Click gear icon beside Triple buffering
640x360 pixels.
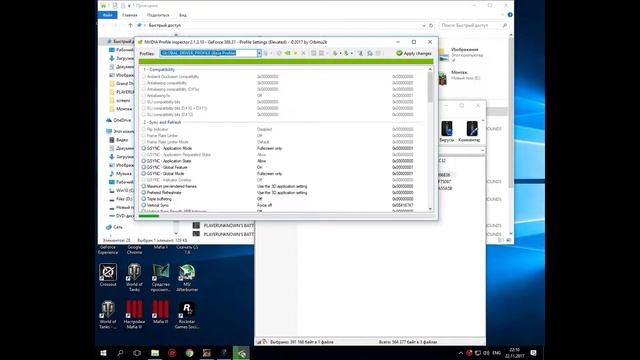pos(144,199)
